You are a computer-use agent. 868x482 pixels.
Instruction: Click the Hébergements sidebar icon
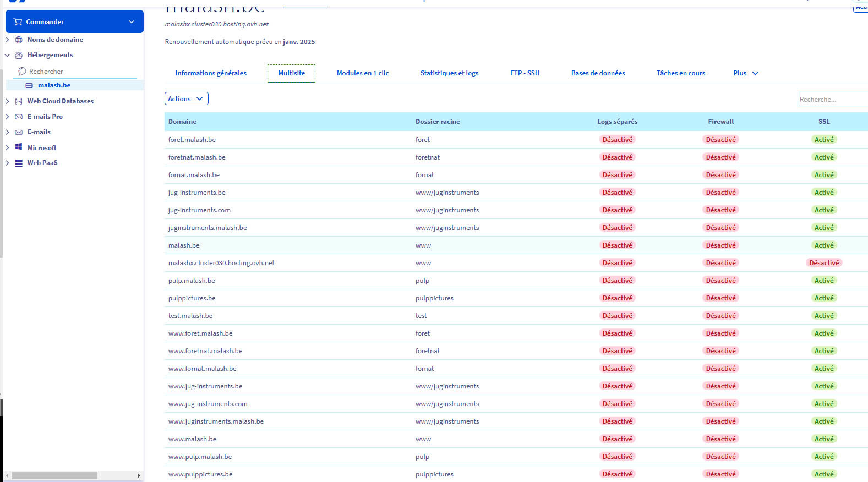19,55
